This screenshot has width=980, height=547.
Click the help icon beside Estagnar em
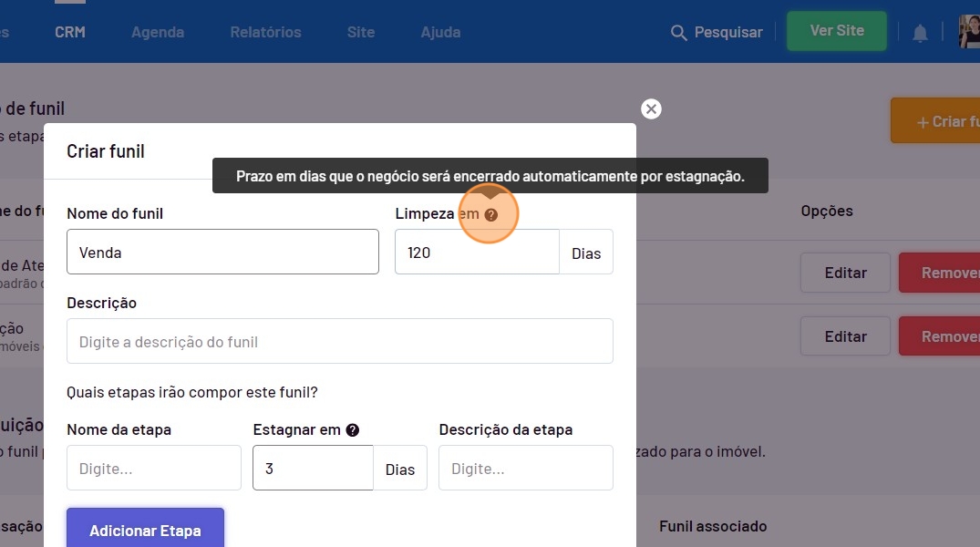(x=353, y=430)
